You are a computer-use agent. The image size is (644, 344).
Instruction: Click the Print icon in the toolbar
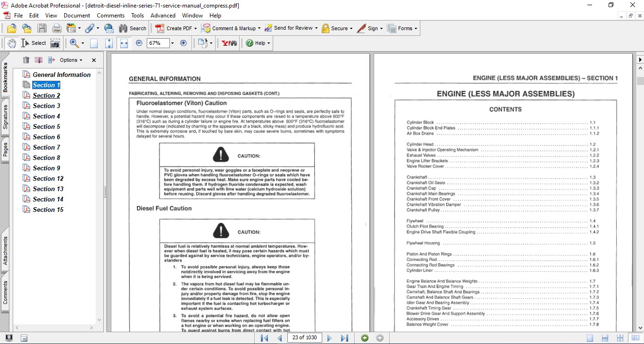(x=57, y=28)
